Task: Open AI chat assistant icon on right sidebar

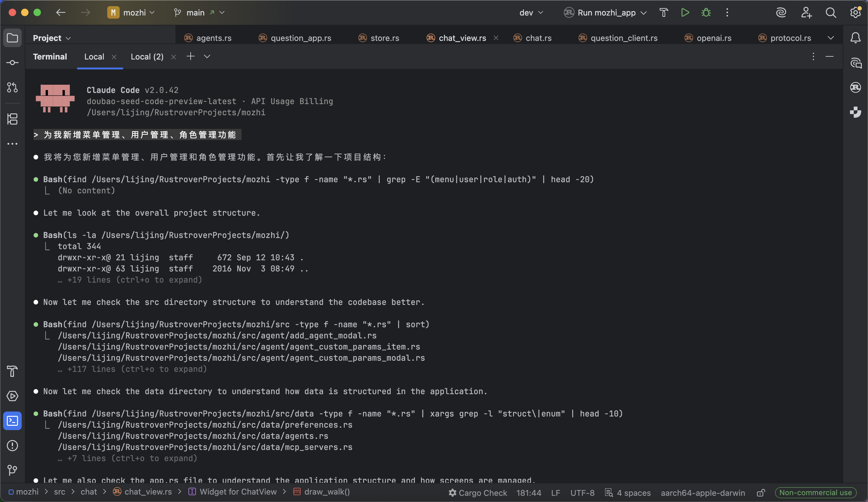Action: 856,63
